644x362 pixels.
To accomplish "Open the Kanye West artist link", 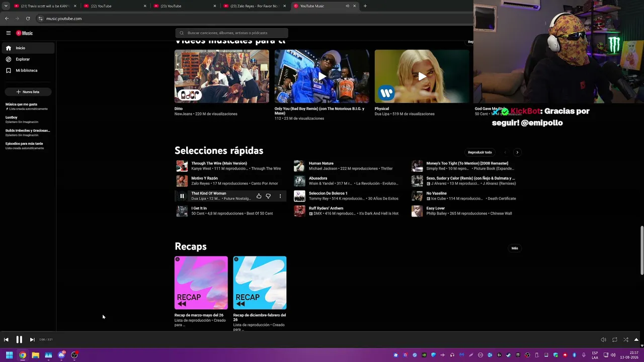I will (201, 169).
